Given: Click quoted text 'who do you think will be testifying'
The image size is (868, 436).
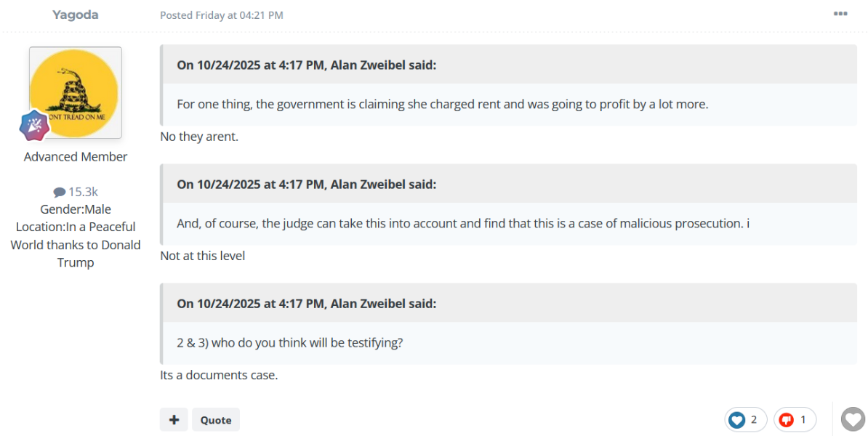Looking at the screenshot, I should click(x=289, y=342).
